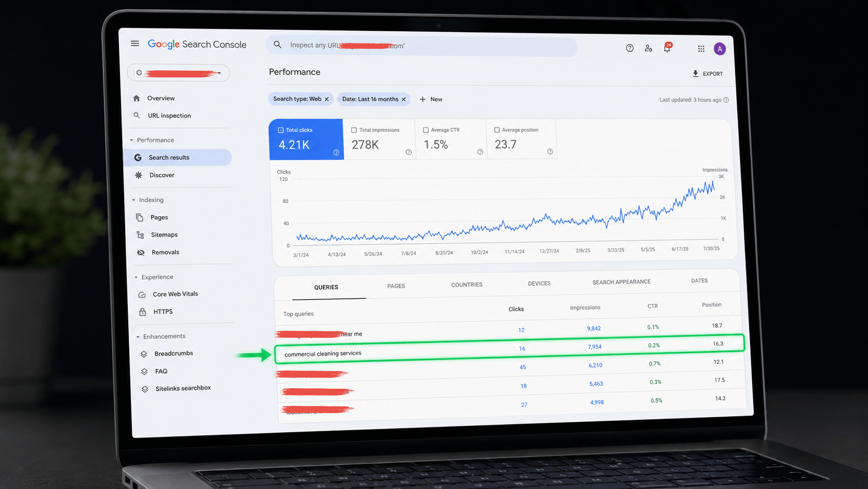Select the commercial cleaning services query

tap(323, 354)
